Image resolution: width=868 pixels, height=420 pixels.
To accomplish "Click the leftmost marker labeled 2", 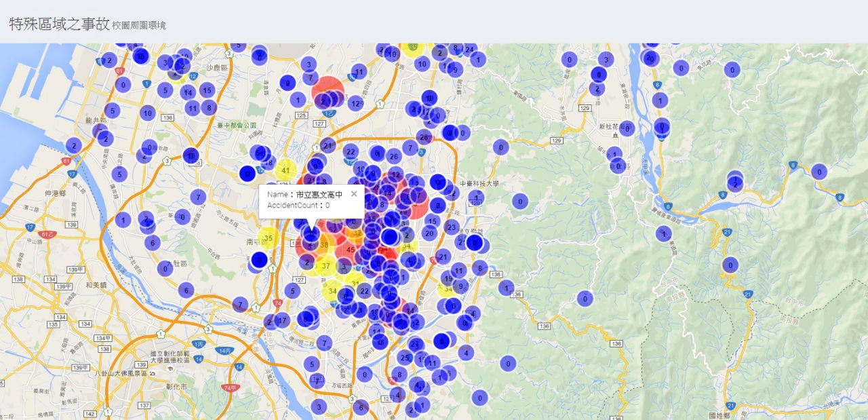I will 74,145.
